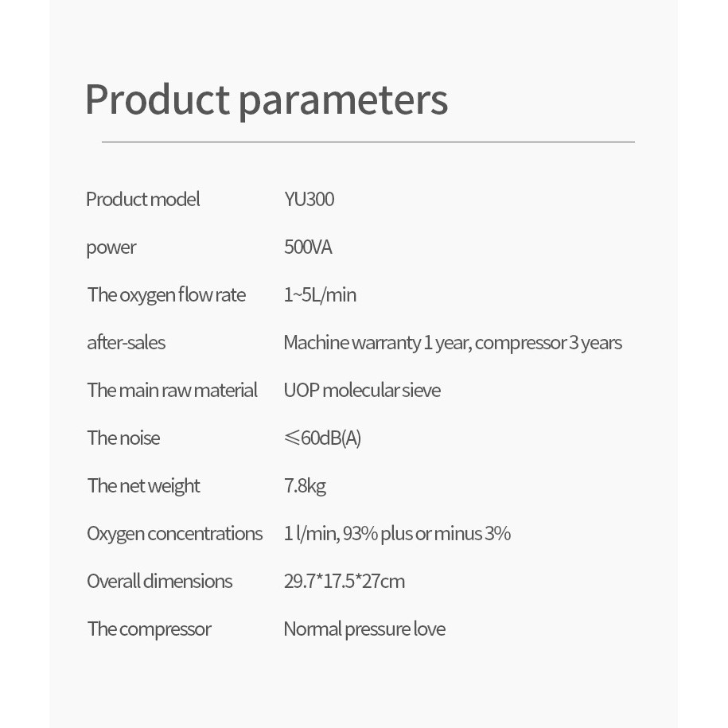The width and height of the screenshot is (728, 728).
Task: Click the "UOP molecular sieve" value
Action: click(362, 391)
